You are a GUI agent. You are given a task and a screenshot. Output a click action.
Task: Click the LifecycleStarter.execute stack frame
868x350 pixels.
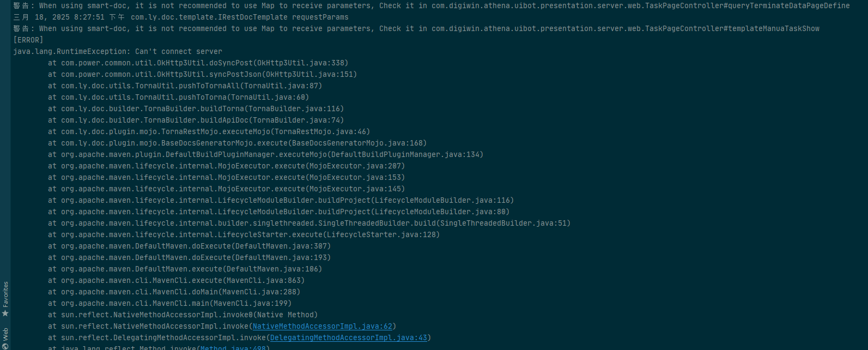[x=244, y=234]
